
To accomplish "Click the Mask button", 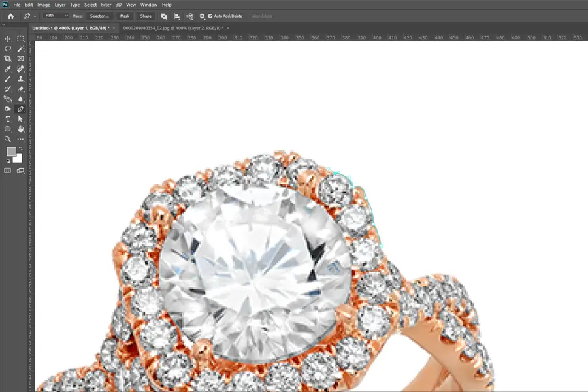I will pyautogui.click(x=125, y=16).
